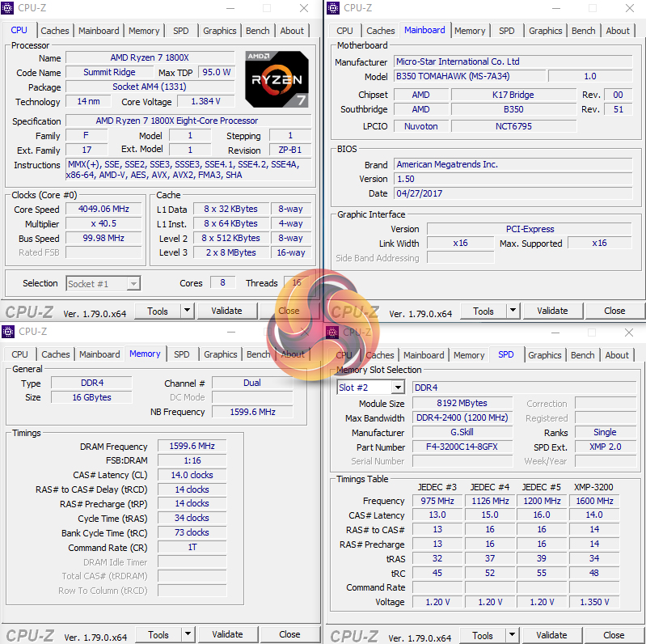
Task: Click the SPD Ext. value XMP 2.0
Action: (x=606, y=447)
